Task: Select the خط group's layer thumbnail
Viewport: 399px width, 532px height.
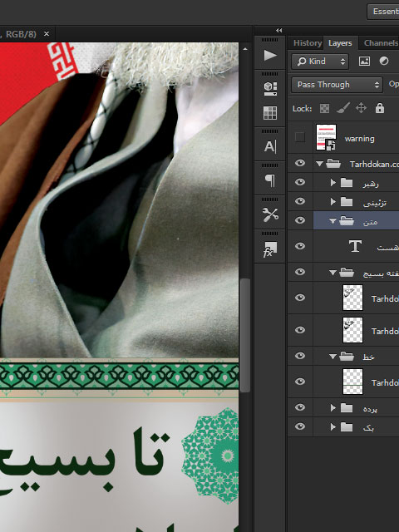Action: (x=352, y=382)
